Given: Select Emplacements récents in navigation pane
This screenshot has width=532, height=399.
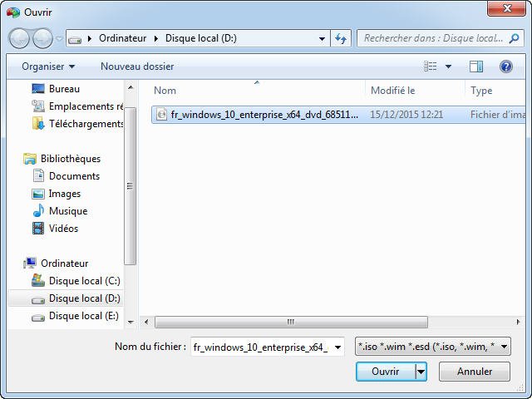Looking at the screenshot, I should coord(77,106).
